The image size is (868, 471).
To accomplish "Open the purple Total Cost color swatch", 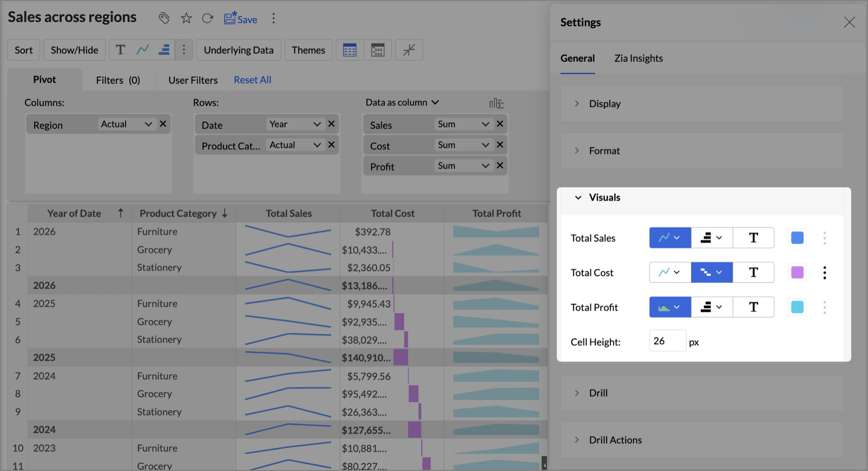I will click(x=797, y=272).
